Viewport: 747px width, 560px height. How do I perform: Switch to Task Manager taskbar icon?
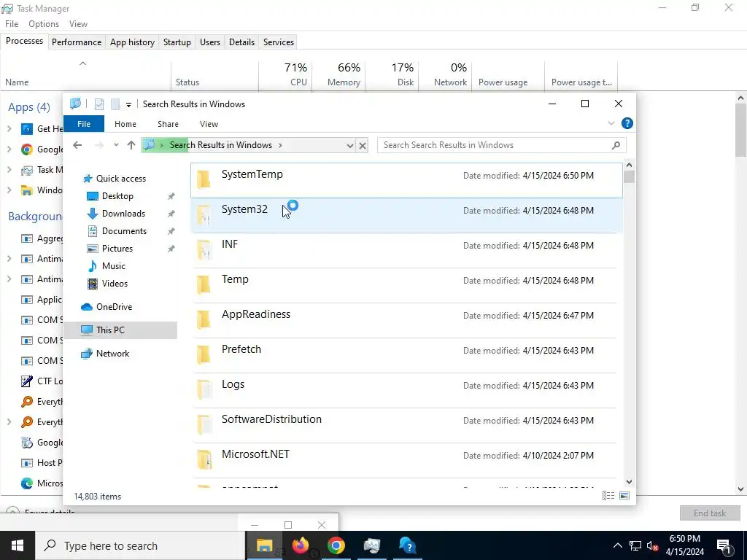coord(371,545)
